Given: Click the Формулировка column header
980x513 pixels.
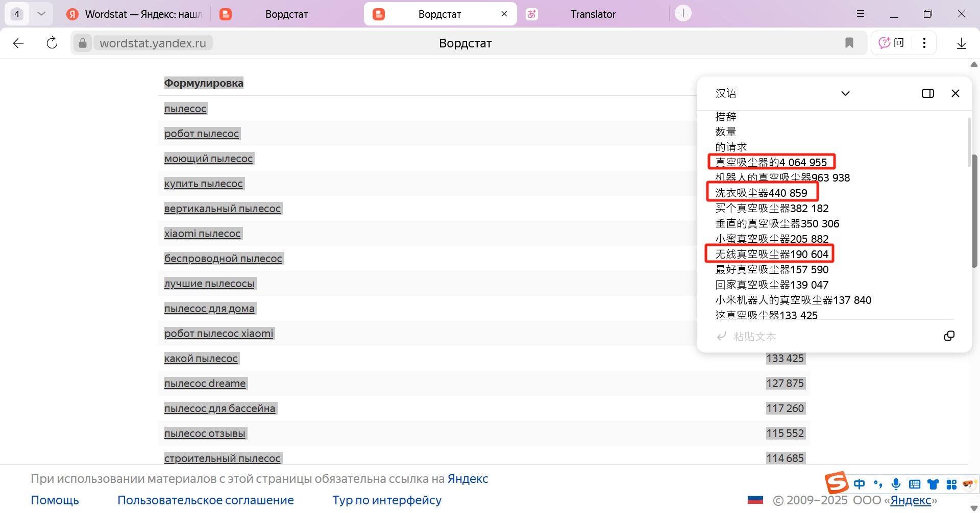Looking at the screenshot, I should click(x=204, y=83).
